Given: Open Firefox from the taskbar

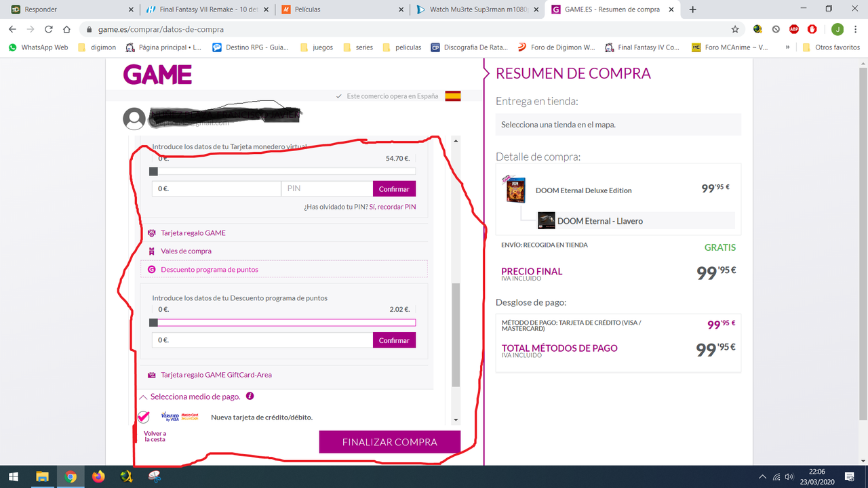Looking at the screenshot, I should tap(98, 476).
